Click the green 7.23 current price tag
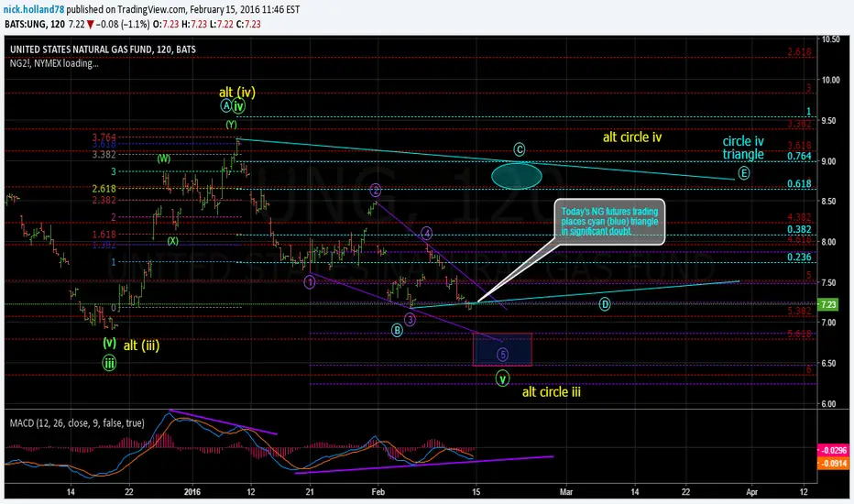 tap(828, 304)
